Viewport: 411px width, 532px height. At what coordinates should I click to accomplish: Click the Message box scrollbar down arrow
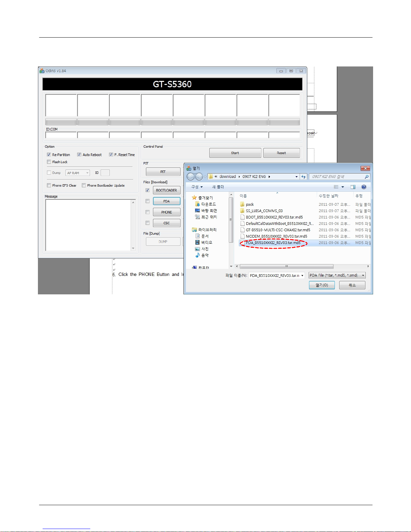tap(133, 248)
